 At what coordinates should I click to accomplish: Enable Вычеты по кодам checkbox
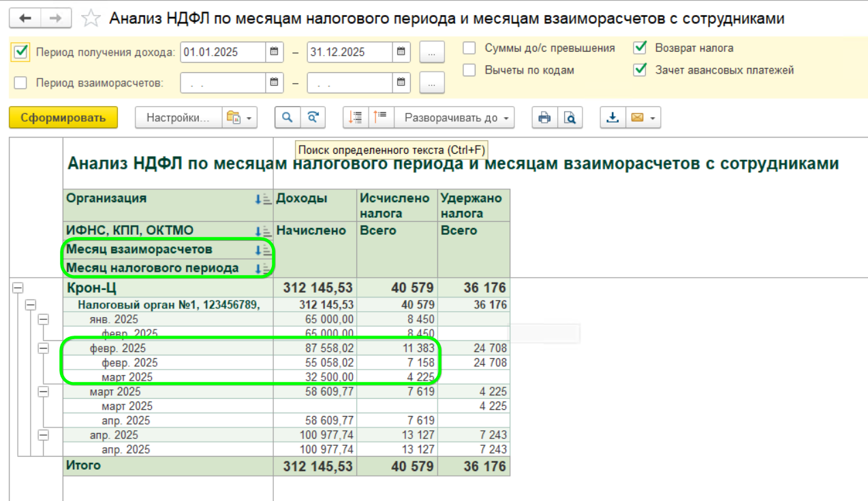point(469,70)
